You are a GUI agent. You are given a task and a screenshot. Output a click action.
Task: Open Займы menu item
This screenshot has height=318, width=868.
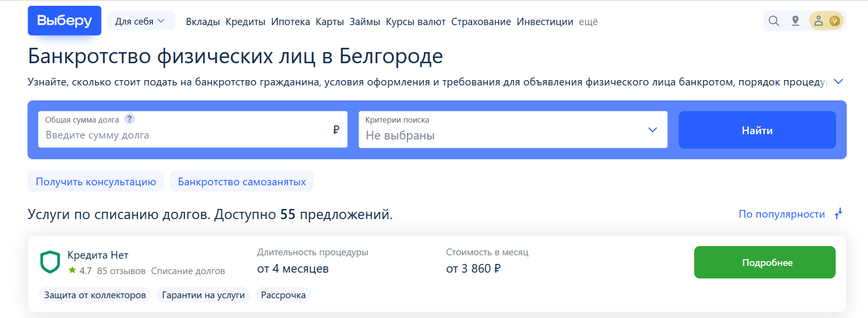365,22
